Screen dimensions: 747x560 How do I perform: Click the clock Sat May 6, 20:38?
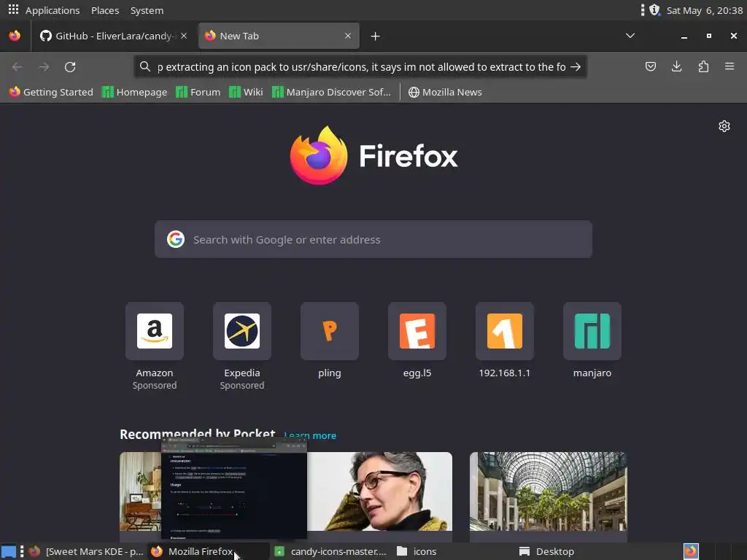click(x=704, y=10)
